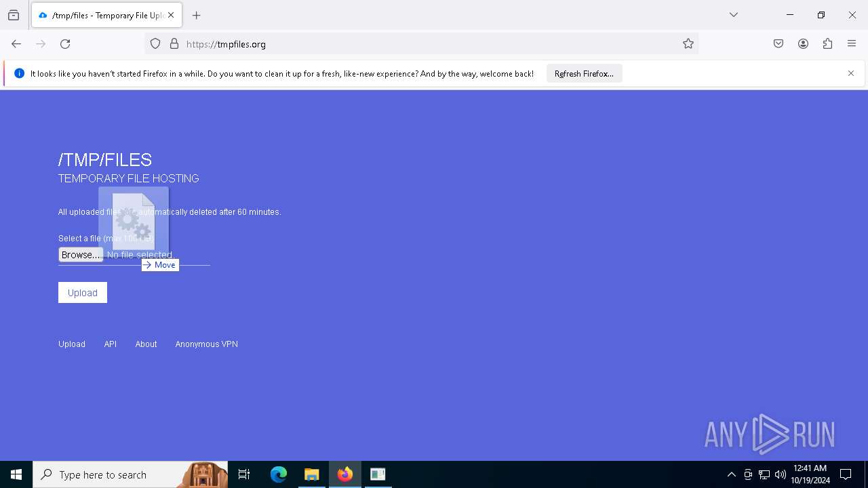Open the Windows Start menu

tap(16, 474)
